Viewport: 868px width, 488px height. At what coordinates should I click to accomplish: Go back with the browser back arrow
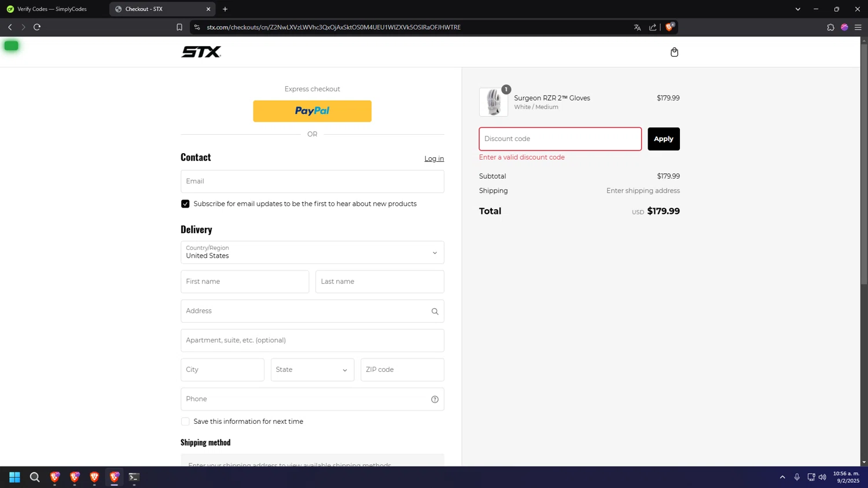coord(10,27)
